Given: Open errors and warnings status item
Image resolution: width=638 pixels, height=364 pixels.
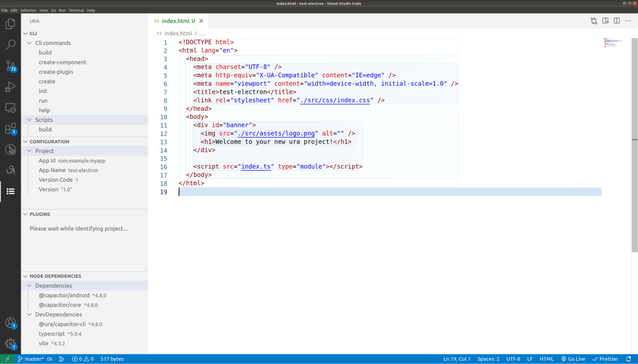Looking at the screenshot, I should 83,359.
